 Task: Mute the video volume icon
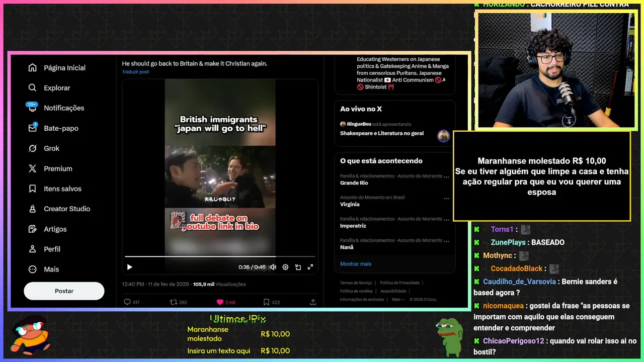coord(273,267)
